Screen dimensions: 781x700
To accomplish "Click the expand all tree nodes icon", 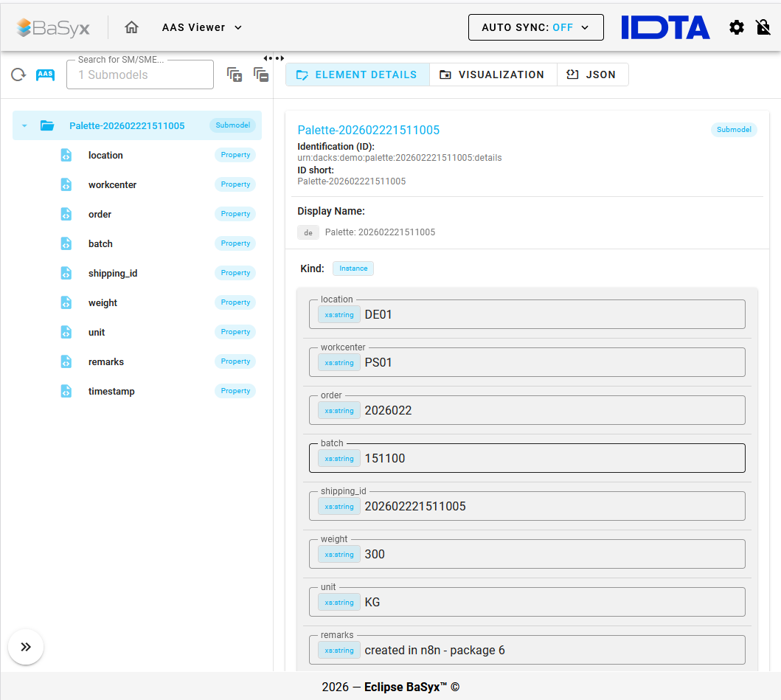I will tap(235, 74).
